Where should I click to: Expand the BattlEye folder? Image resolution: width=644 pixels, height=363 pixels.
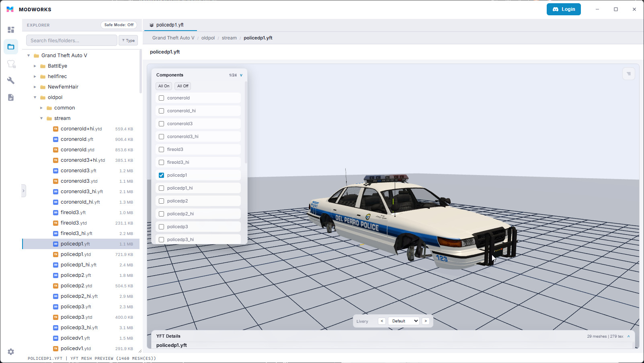tap(35, 66)
